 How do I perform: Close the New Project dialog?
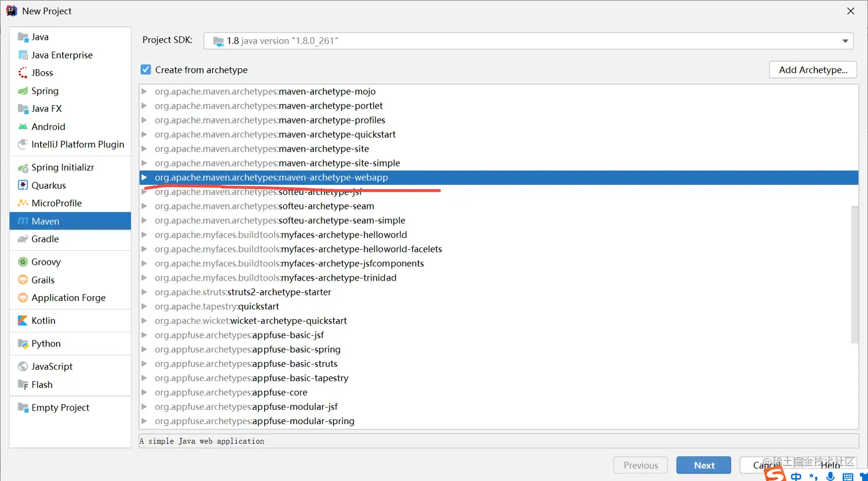[x=851, y=11]
